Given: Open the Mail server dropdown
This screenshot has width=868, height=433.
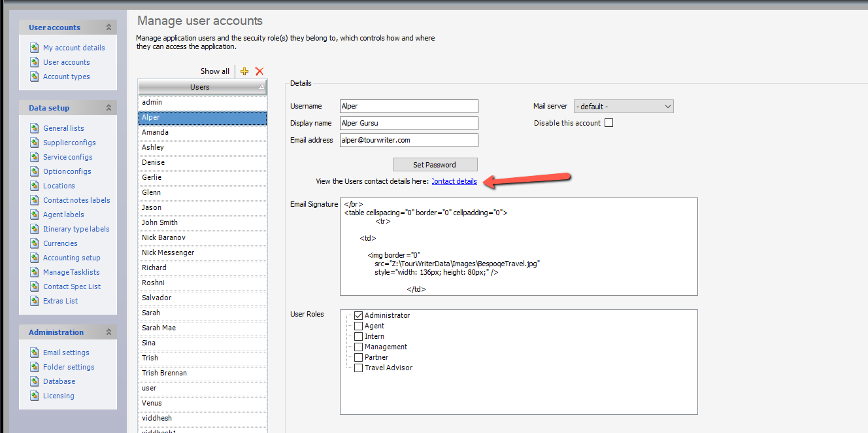Looking at the screenshot, I should tap(623, 107).
